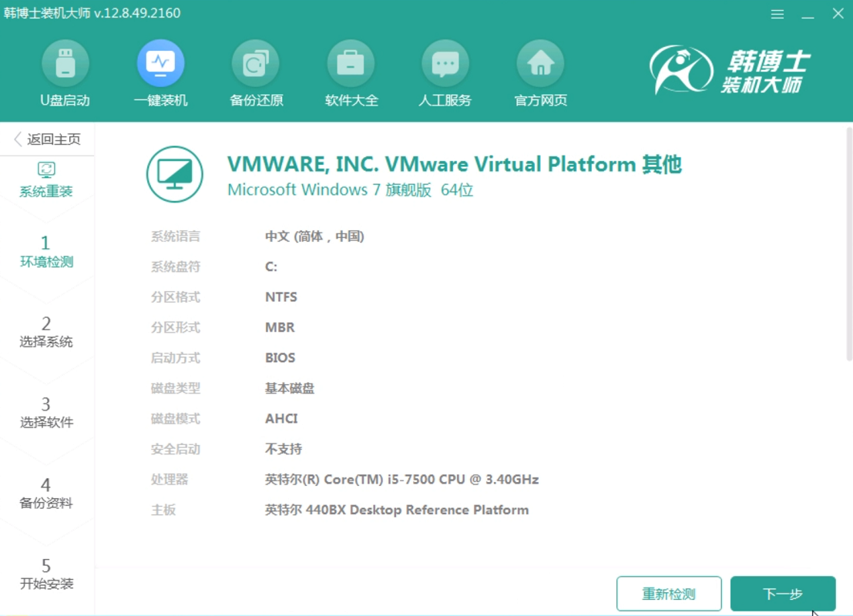Open the U盘启动 USB boot icon
Viewport: 853px width, 616px height.
click(x=65, y=63)
